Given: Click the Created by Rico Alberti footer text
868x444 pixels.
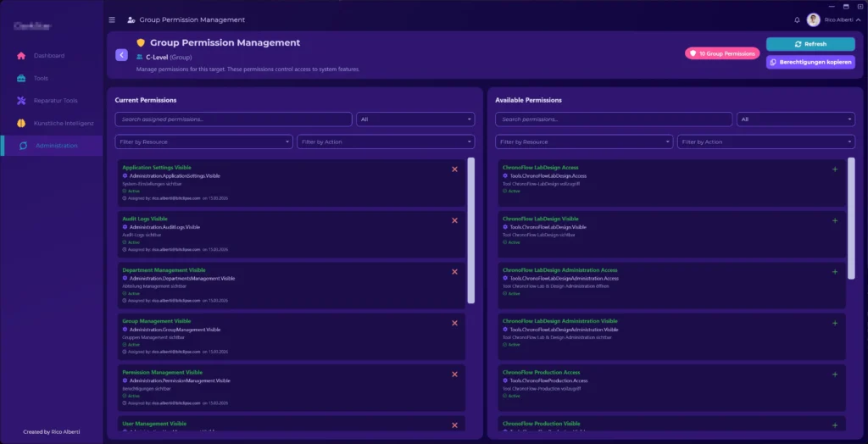Looking at the screenshot, I should point(52,432).
